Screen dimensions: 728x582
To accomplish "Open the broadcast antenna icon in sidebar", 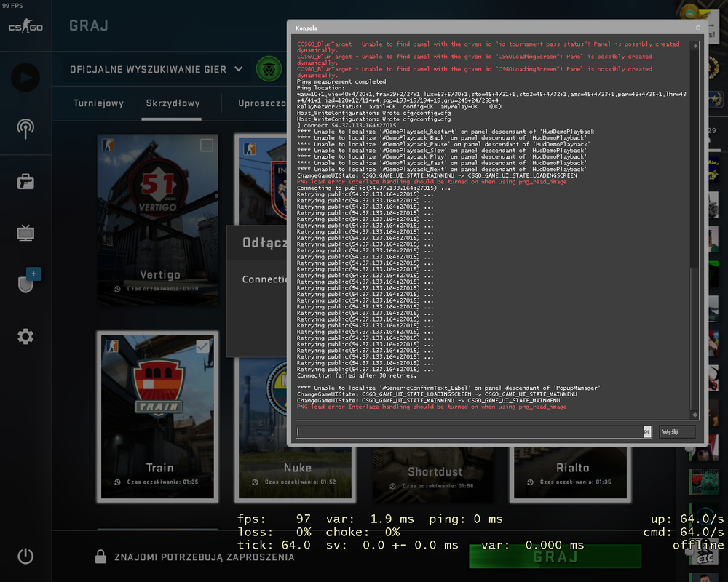I will [25, 129].
